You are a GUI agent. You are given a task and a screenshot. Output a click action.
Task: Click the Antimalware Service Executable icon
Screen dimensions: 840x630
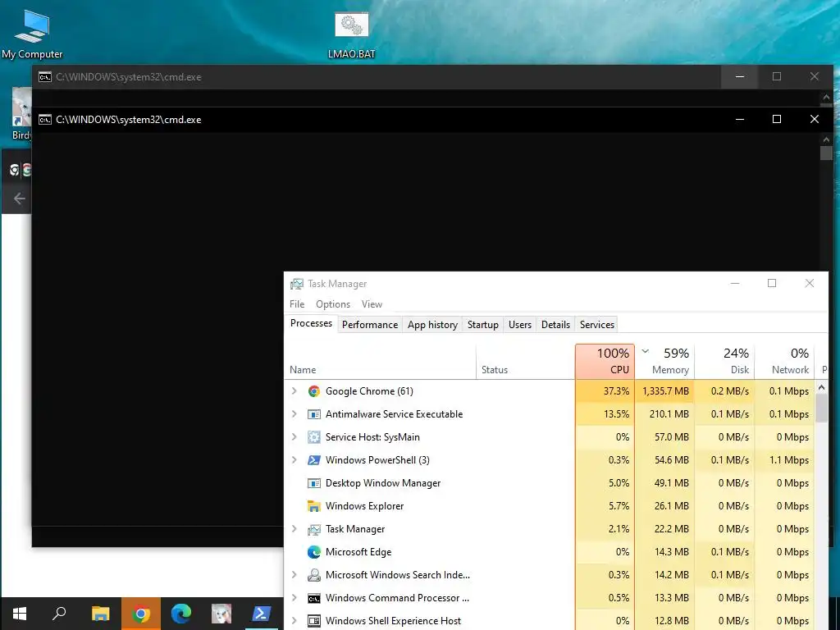pos(314,414)
